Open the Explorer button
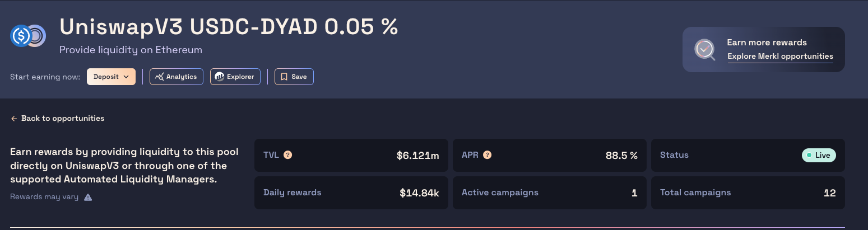 [235, 77]
